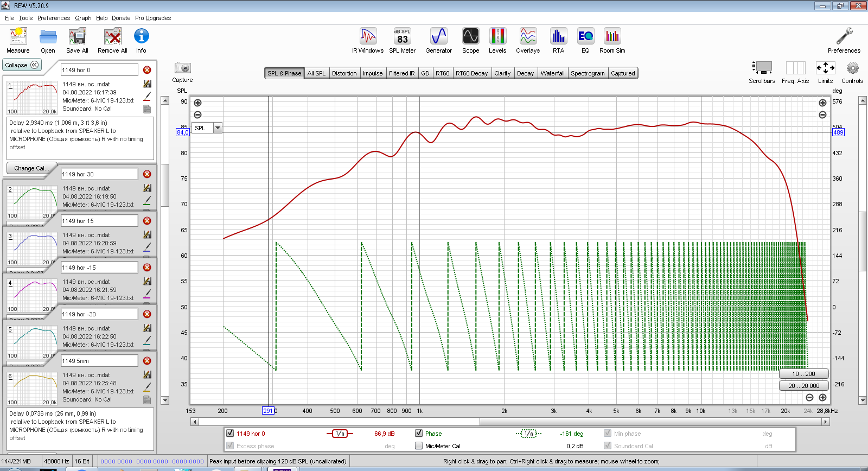Open the signal Generator
868x471 pixels.
[x=438, y=41]
